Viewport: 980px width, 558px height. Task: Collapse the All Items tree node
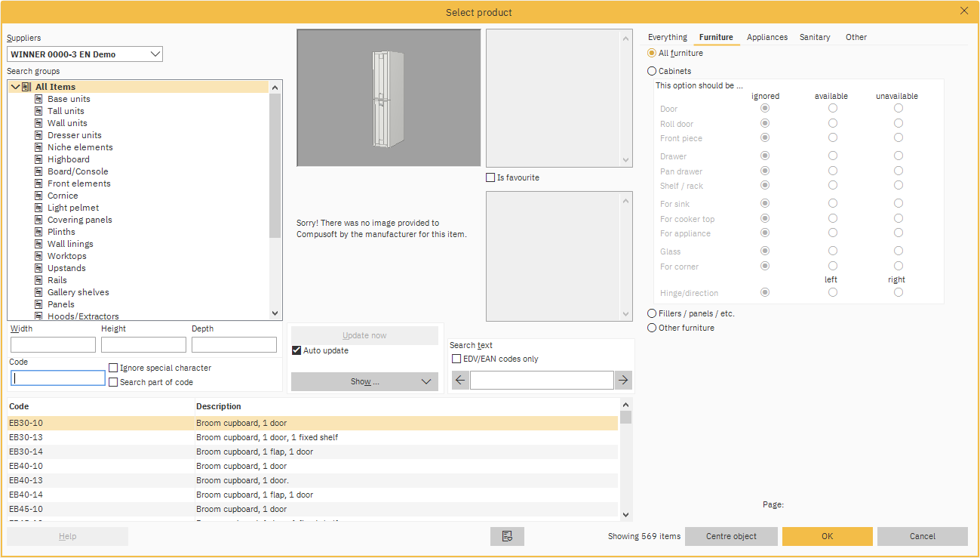pos(15,86)
